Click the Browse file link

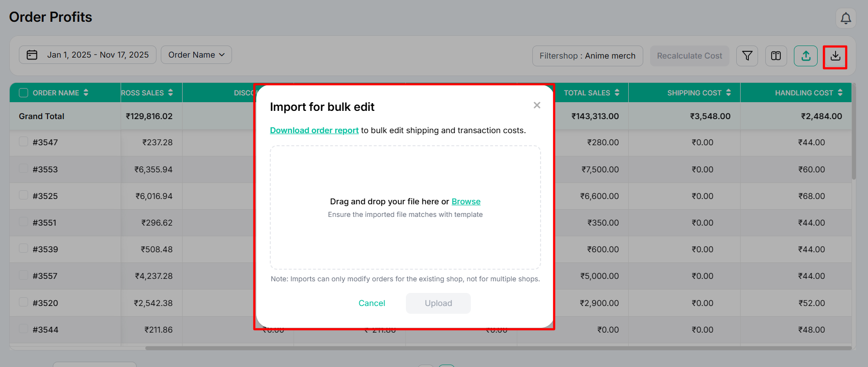[465, 201]
